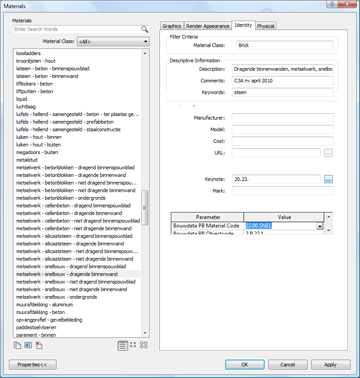This screenshot has height=378, width=360.
Task: Click the Model field
Action: [x=283, y=129]
